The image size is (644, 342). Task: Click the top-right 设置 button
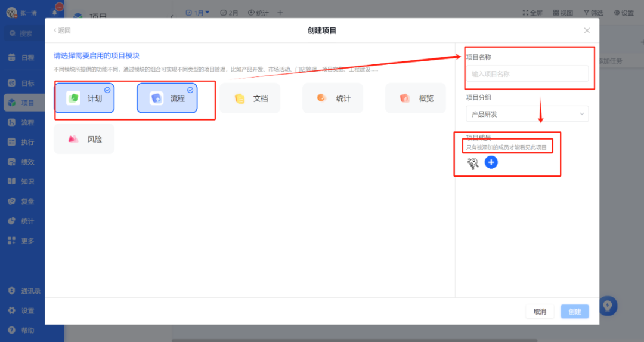624,13
